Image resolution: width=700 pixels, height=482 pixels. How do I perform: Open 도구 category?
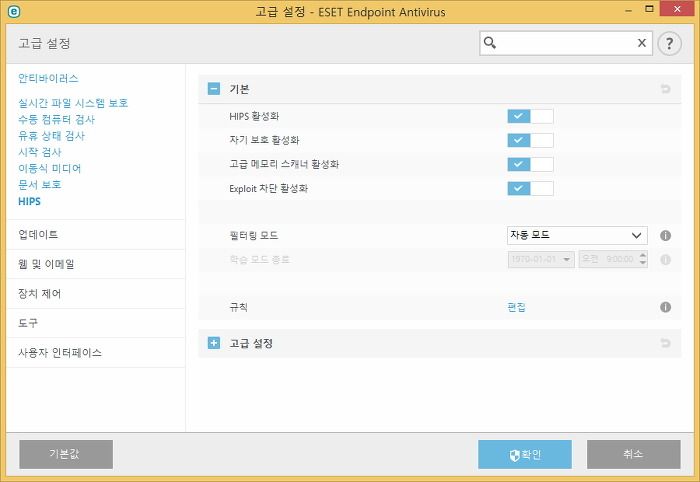coord(96,323)
